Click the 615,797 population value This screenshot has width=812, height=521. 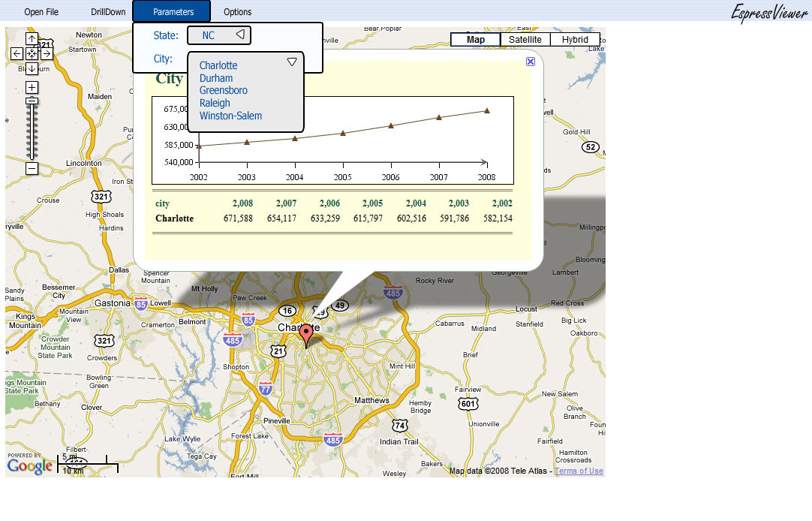[368, 218]
